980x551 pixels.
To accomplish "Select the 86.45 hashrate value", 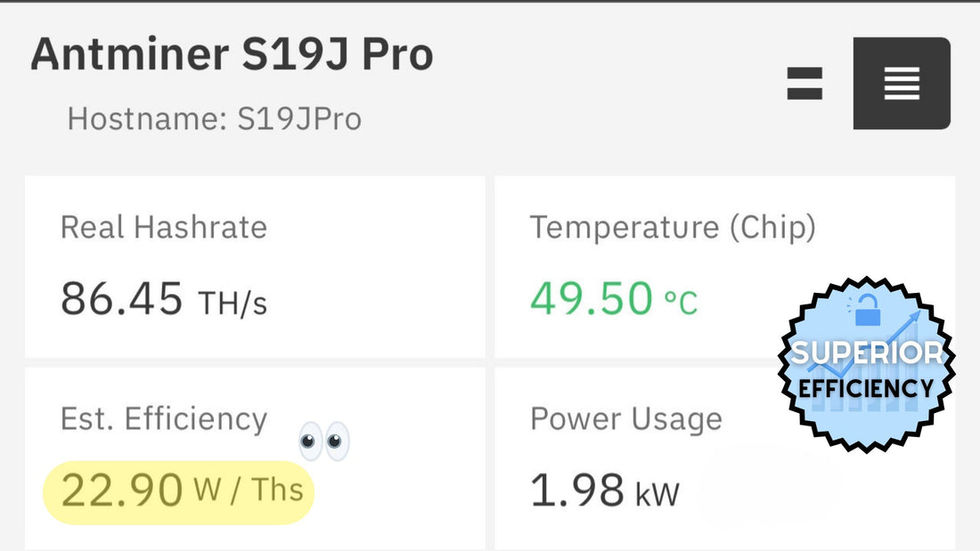I will coord(122,298).
